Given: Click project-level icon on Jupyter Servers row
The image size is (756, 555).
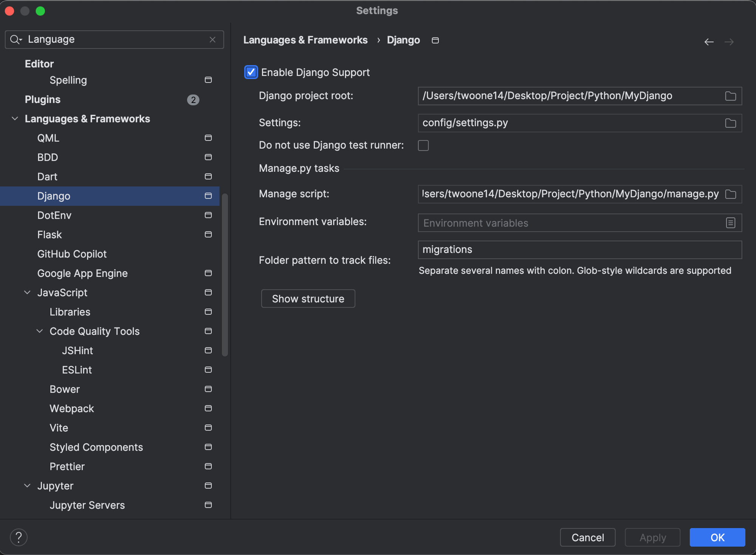Looking at the screenshot, I should tap(208, 505).
